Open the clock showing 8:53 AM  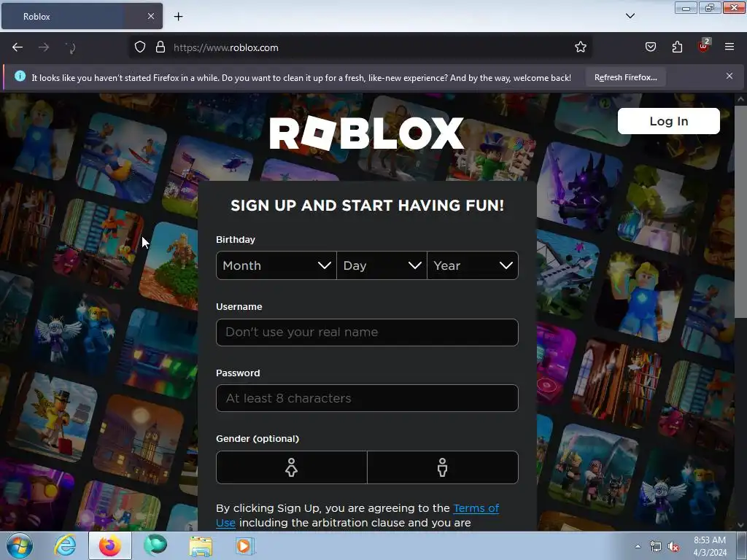[710, 546]
